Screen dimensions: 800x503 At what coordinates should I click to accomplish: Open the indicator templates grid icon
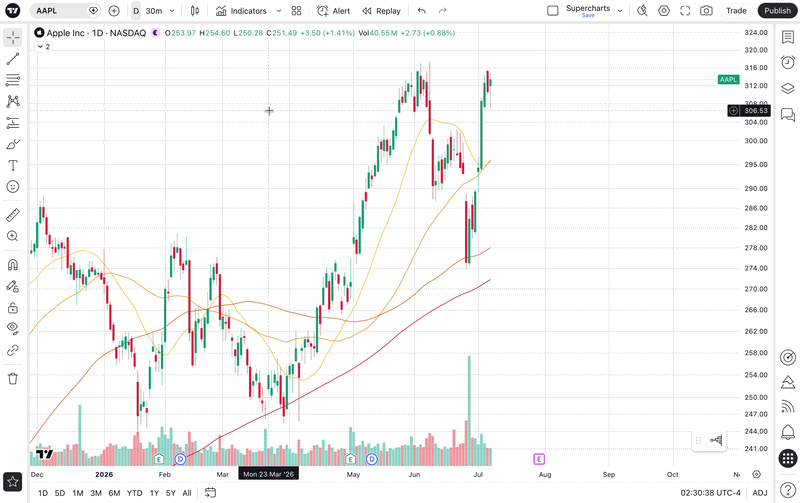click(x=296, y=11)
